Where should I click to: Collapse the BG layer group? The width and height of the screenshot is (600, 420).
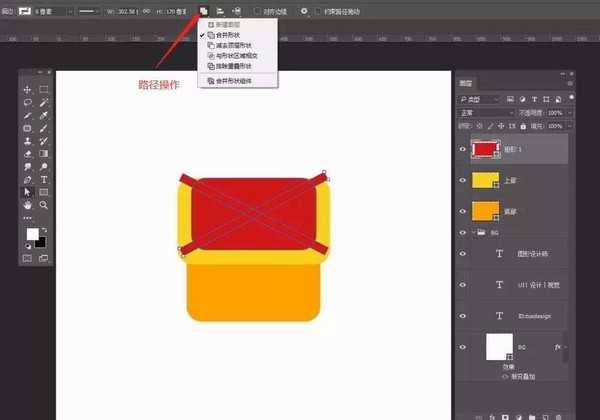(x=472, y=231)
